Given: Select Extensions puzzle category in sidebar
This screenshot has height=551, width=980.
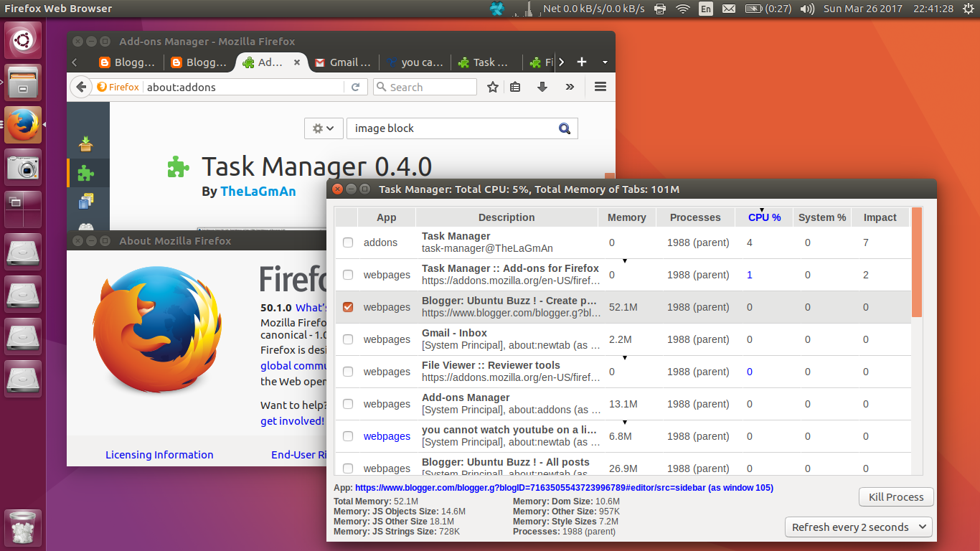Looking at the screenshot, I should (x=86, y=173).
